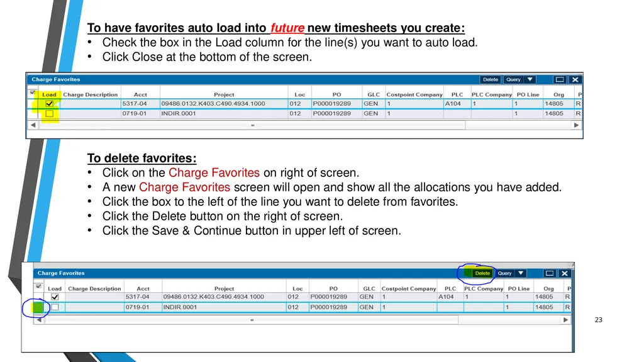
Task: Select account 5317-04 cell in lower panel
Action: tap(143, 297)
